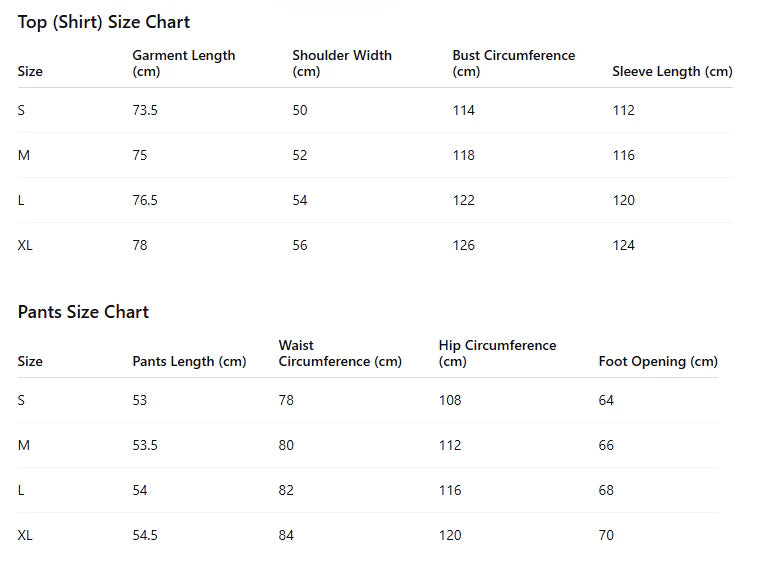Click the 108 hip circumference value
Screen dimensions: 782x566
[450, 400]
